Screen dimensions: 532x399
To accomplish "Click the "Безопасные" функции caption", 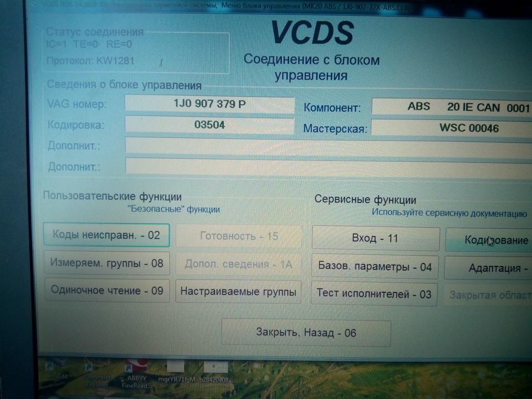I will (173, 209).
